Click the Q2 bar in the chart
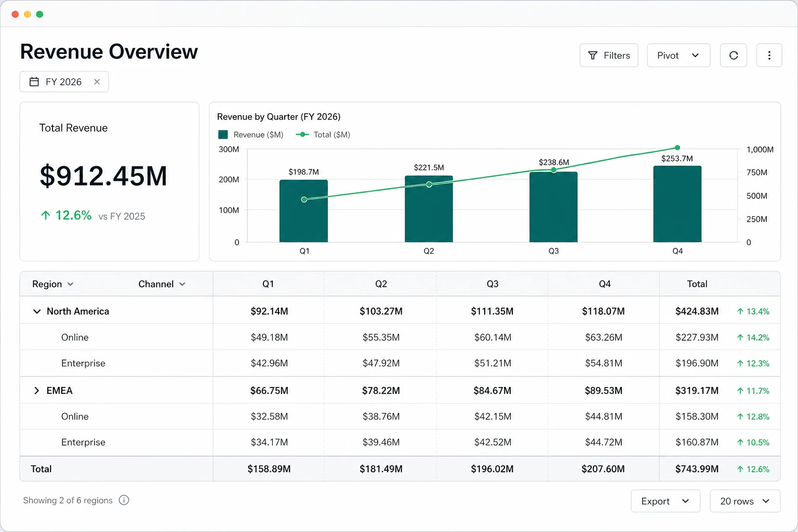798x532 pixels. [429, 209]
